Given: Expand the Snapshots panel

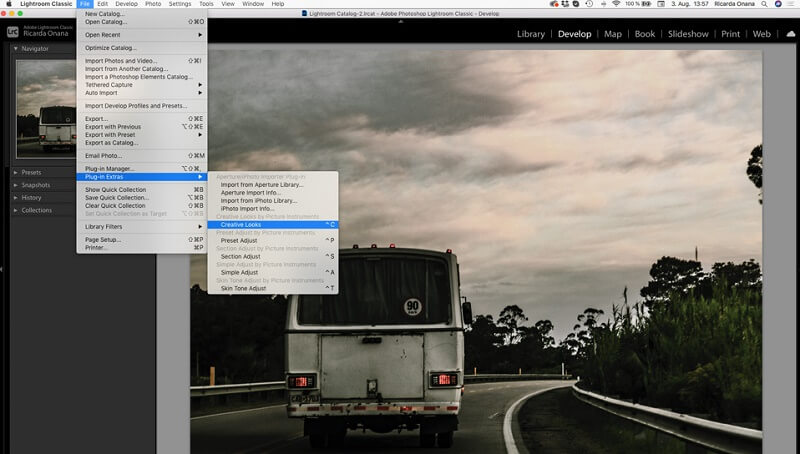Looking at the screenshot, I should tap(16, 185).
